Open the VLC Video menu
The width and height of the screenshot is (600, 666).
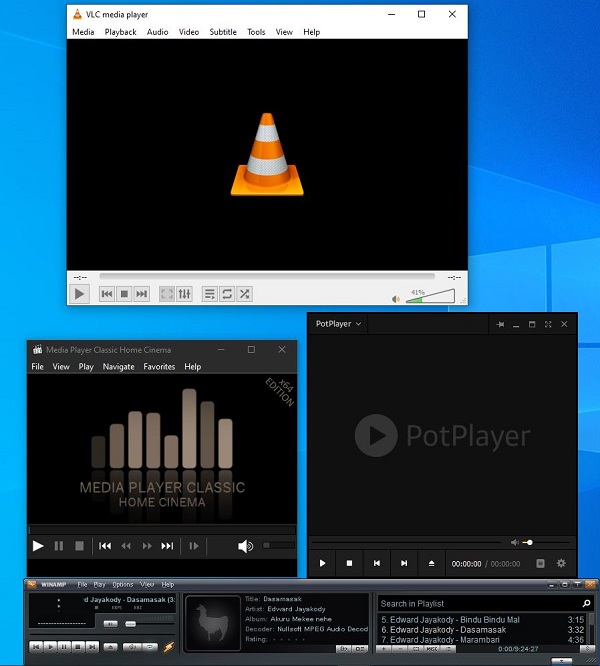click(189, 32)
